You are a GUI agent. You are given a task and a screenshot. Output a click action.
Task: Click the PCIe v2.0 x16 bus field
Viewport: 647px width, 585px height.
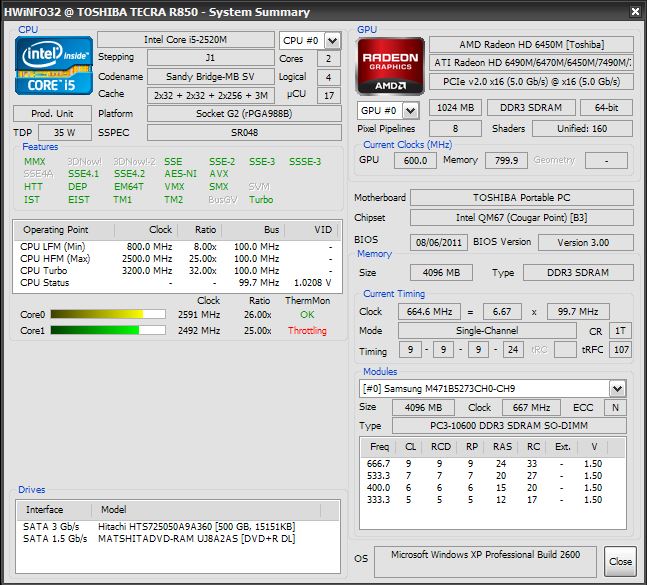[x=531, y=82]
